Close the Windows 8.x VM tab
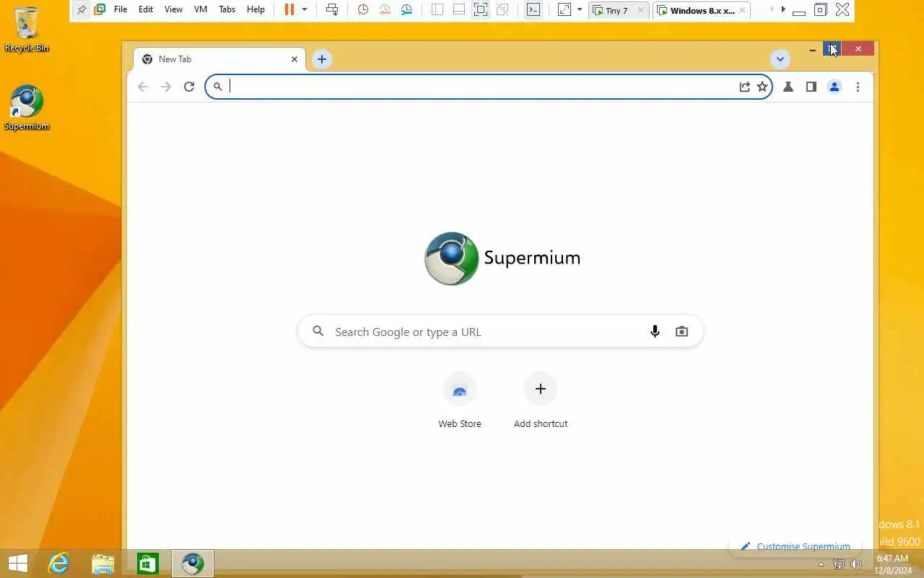The height and width of the screenshot is (578, 924). pyautogui.click(x=742, y=10)
